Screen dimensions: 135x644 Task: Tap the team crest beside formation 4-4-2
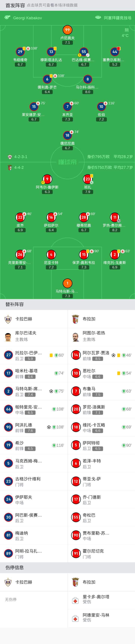(x=10, y=168)
